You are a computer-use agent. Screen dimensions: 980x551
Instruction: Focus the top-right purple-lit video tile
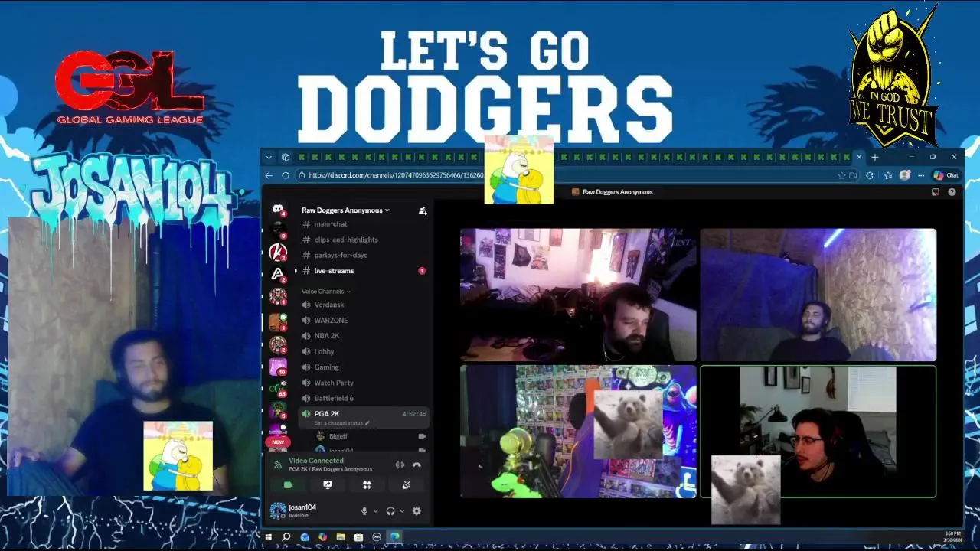pyautogui.click(x=818, y=295)
